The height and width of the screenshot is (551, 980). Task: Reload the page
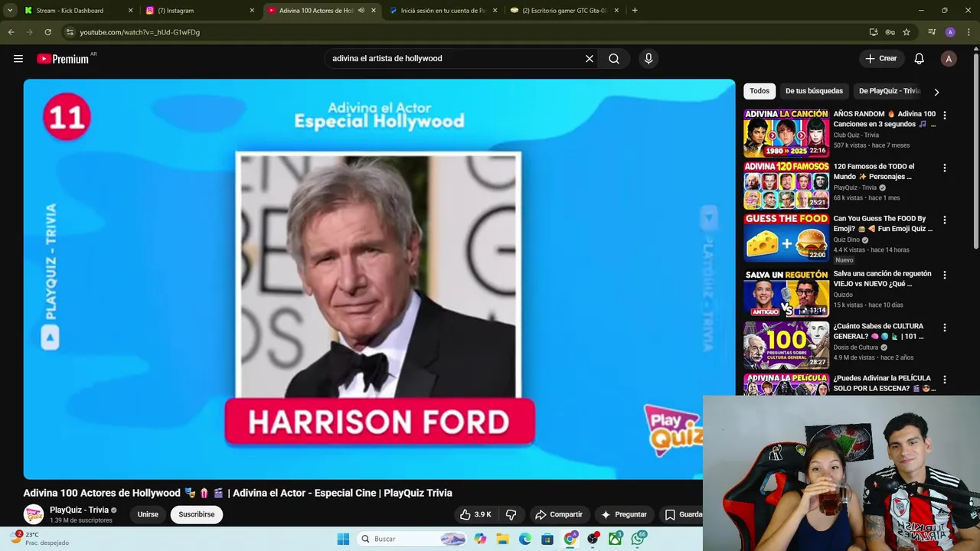coord(47,32)
